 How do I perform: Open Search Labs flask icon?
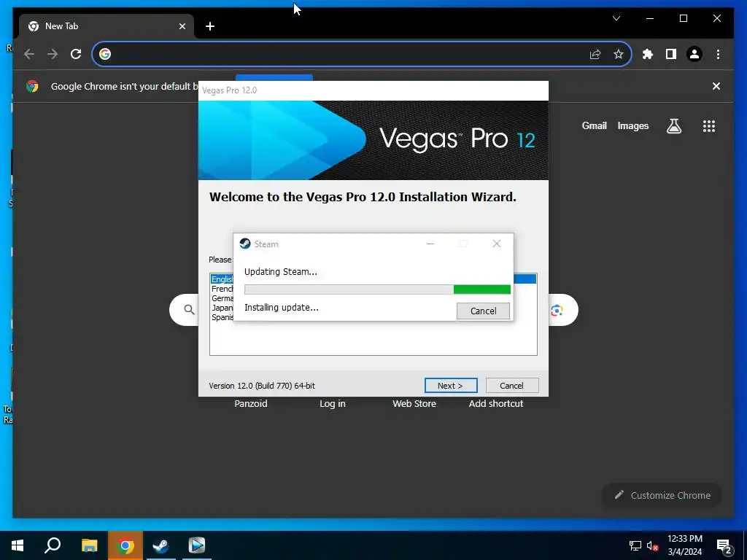673,126
